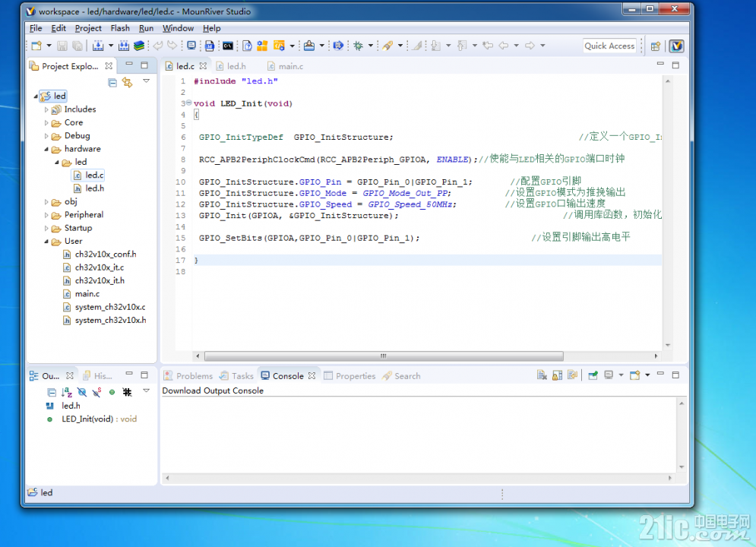Close the led.c editor tab
The height and width of the screenshot is (547, 756).
coord(203,66)
